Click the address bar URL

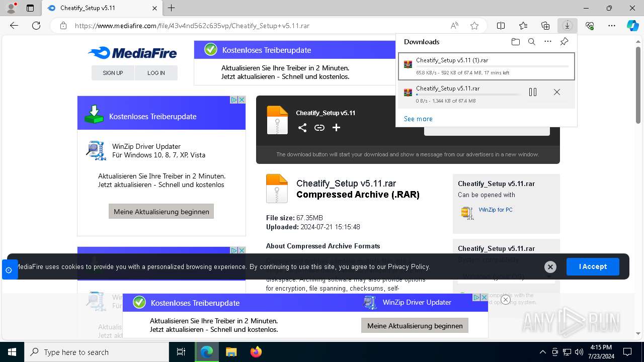coord(192,26)
